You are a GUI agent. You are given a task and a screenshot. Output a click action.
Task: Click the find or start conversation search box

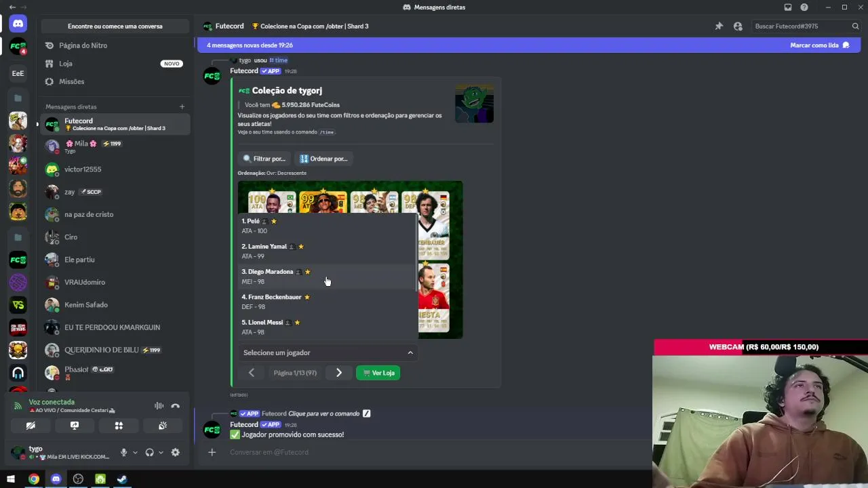pos(115,26)
